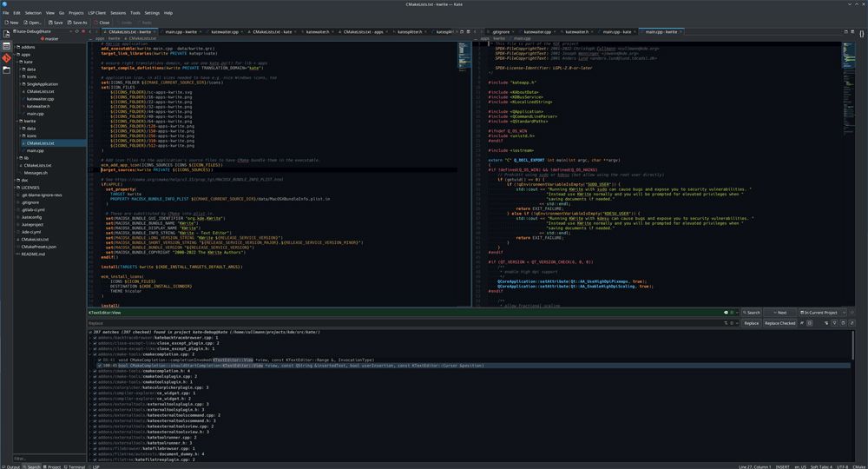Close the main.cpp - kwrite tab in right pane
Image resolution: width=868 pixels, height=469 pixels.
(681, 31)
